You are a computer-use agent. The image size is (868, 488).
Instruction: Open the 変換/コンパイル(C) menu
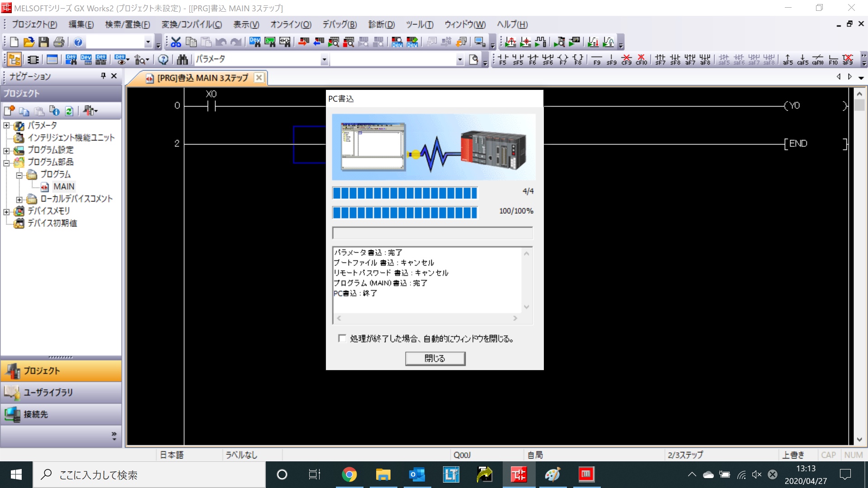pyautogui.click(x=192, y=24)
